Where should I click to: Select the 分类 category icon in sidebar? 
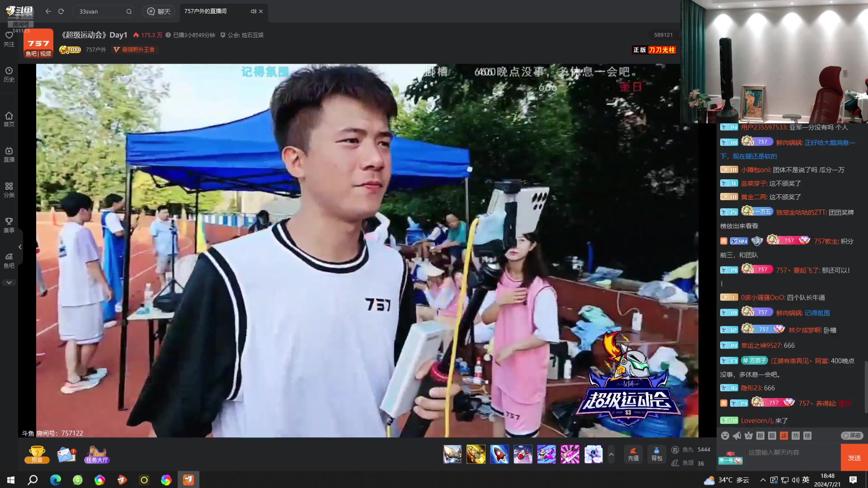[9, 189]
